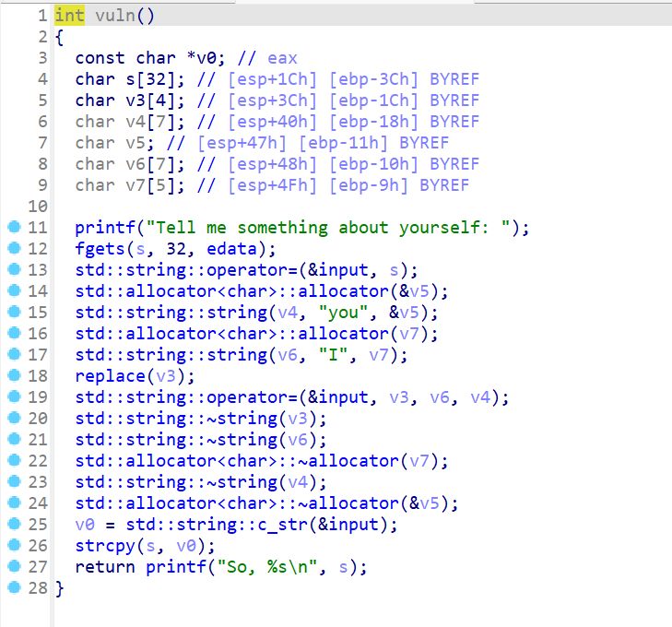This screenshot has height=627, width=672.
Task: Click the gutter dot beside line 12
Action: coord(12,249)
